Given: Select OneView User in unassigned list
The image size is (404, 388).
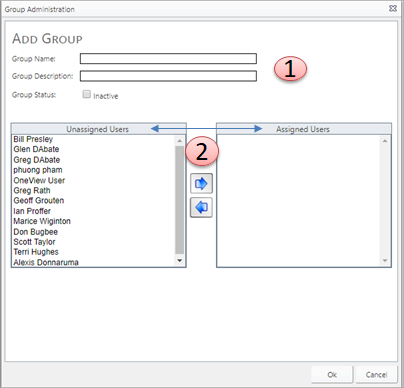Looking at the screenshot, I should coord(39,180).
